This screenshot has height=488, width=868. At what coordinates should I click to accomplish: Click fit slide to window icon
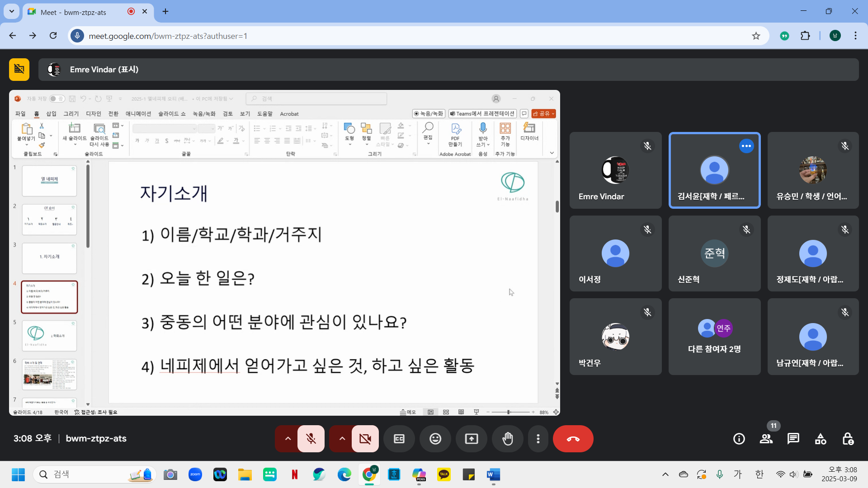(556, 412)
